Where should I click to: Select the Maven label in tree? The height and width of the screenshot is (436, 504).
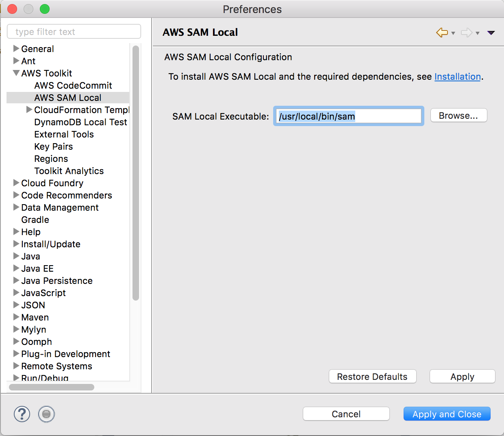click(35, 317)
